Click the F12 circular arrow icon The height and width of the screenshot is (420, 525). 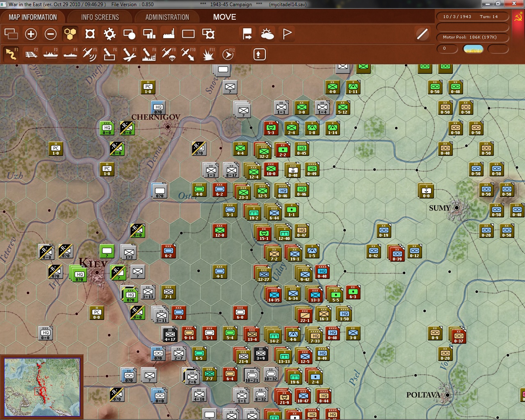(x=228, y=54)
